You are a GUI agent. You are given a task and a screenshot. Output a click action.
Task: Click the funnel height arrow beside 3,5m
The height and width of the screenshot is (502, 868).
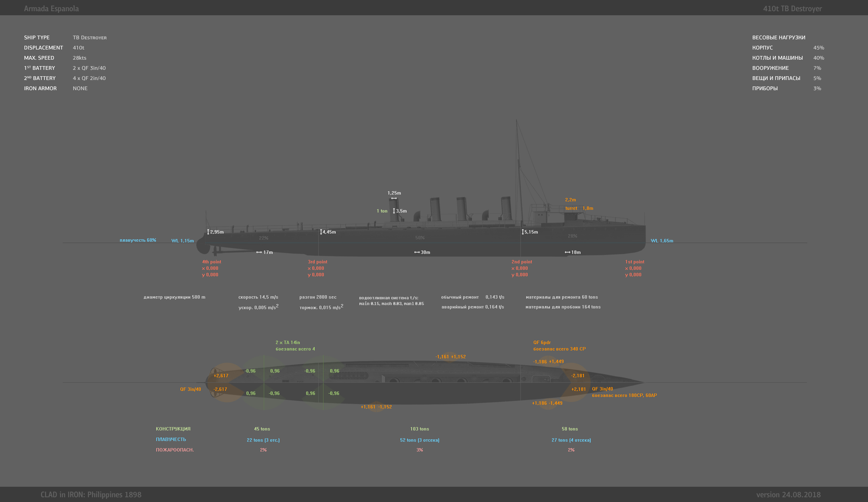pos(394,211)
